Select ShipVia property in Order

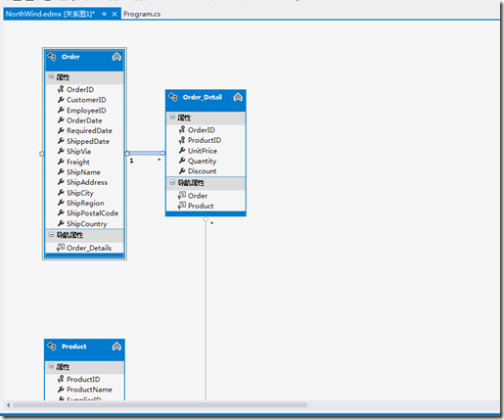(78, 152)
